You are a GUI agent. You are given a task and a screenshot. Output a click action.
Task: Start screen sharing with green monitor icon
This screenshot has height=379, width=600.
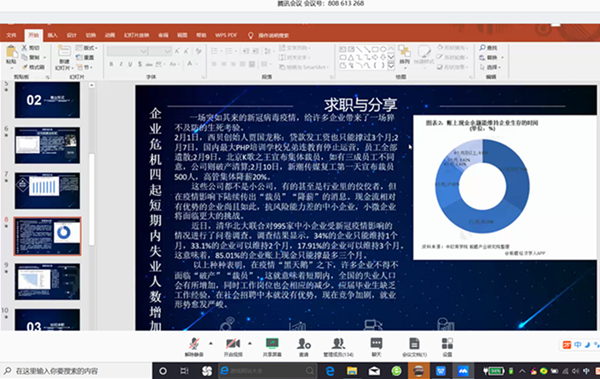click(x=272, y=347)
